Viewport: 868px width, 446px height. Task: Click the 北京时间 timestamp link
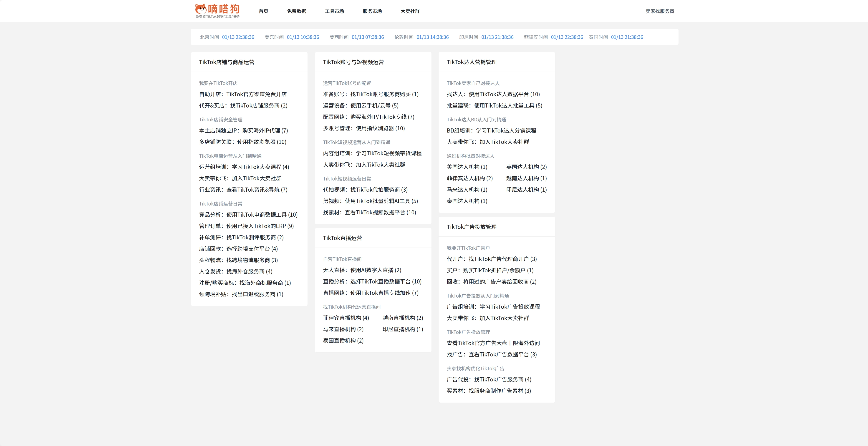(x=238, y=37)
